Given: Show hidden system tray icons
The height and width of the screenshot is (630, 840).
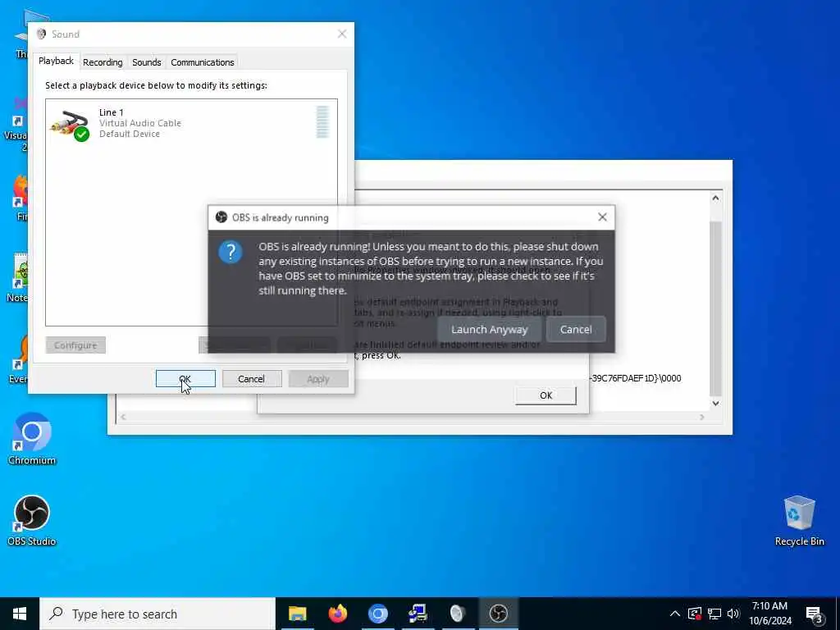Looking at the screenshot, I should tap(675, 614).
